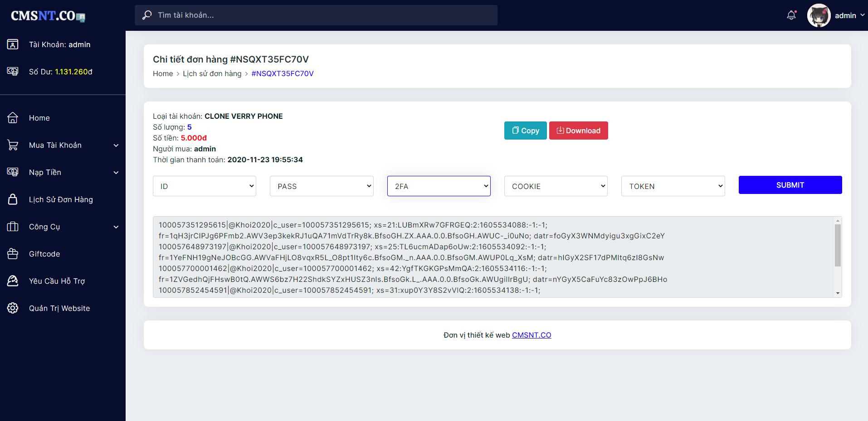The image size is (868, 421).
Task: Click the Giftcode gift box icon
Action: [13, 254]
